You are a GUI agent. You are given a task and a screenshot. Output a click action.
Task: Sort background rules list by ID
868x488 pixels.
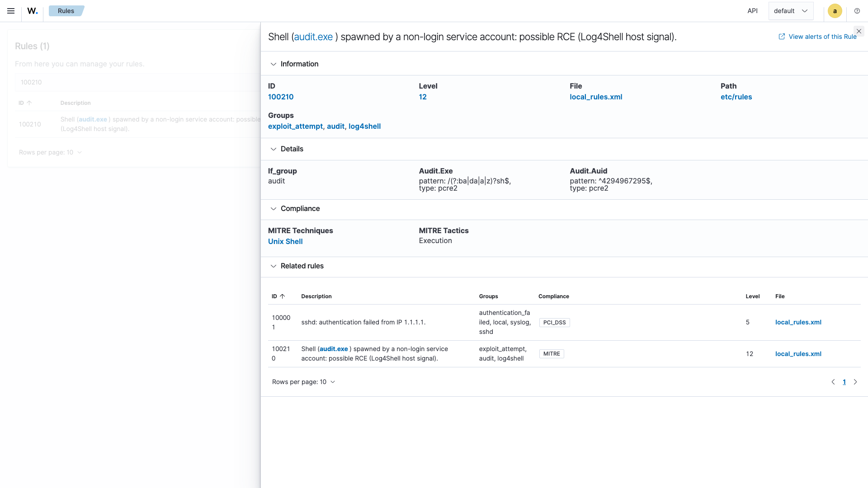point(25,103)
